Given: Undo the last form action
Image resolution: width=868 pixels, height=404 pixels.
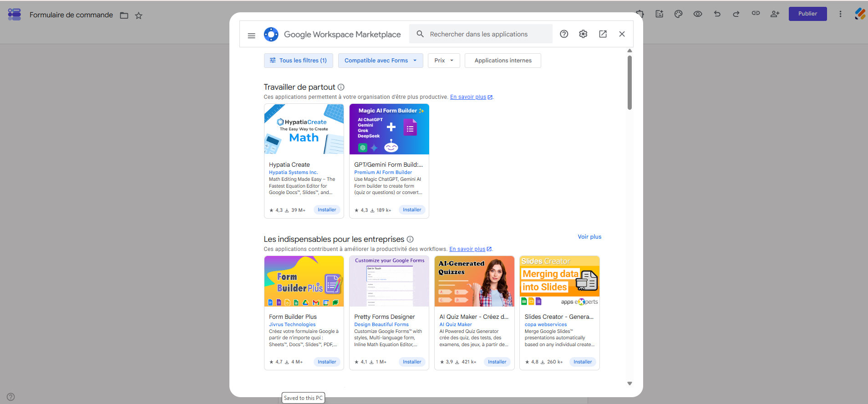Looking at the screenshot, I should [717, 14].
